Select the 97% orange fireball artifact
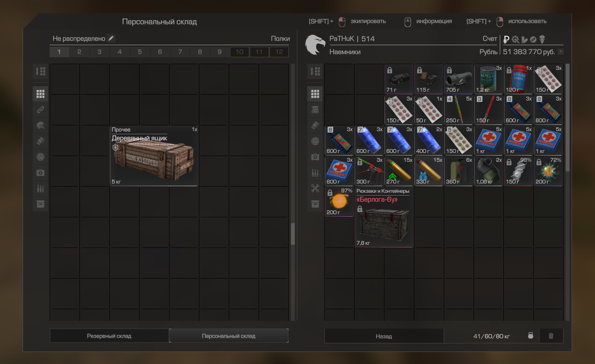The height and width of the screenshot is (364, 595). click(x=339, y=202)
